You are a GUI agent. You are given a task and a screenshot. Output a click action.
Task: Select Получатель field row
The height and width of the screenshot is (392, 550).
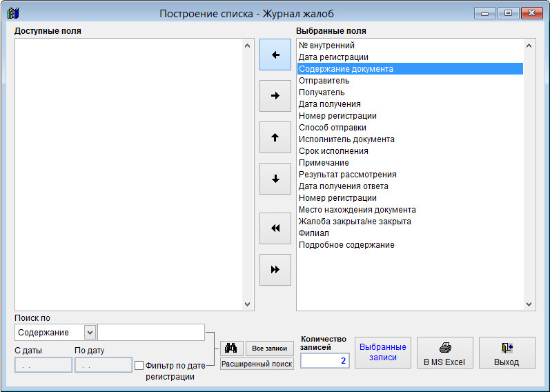coord(410,92)
